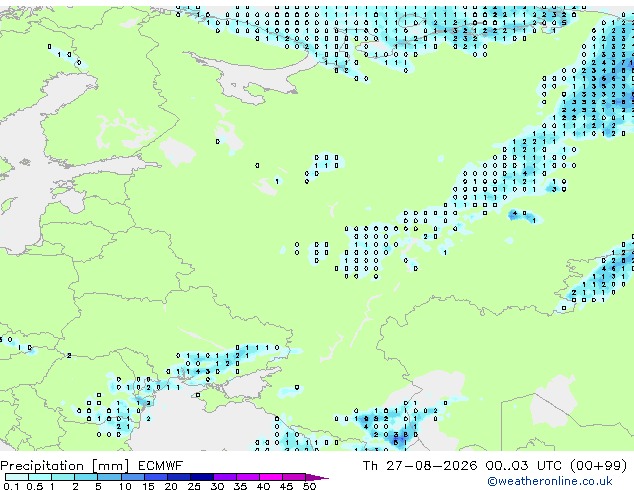This screenshot has height=490, width=634.
Task: Click the legend value label '20'
Action: (x=171, y=486)
